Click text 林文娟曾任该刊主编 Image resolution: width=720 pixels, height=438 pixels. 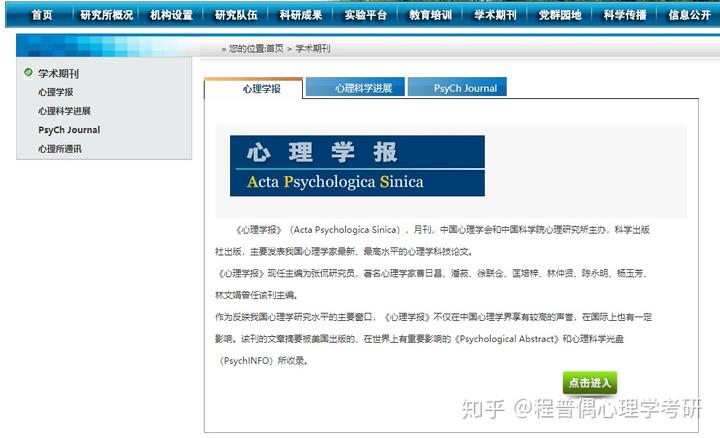[x=256, y=295]
